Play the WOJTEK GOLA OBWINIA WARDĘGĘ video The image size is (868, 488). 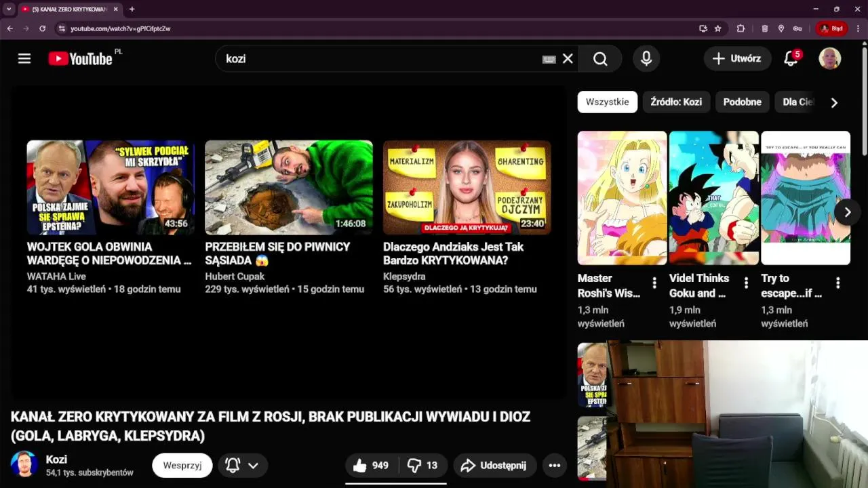click(x=111, y=187)
